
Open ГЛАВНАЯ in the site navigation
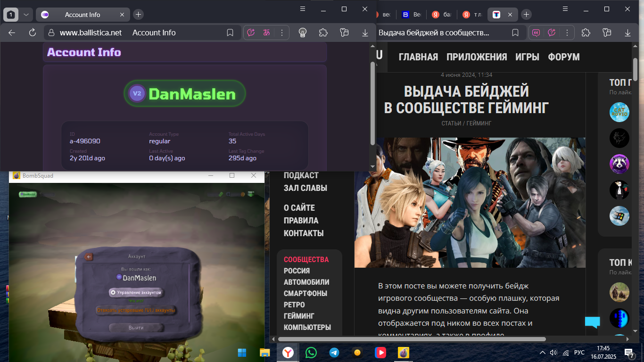tap(418, 57)
